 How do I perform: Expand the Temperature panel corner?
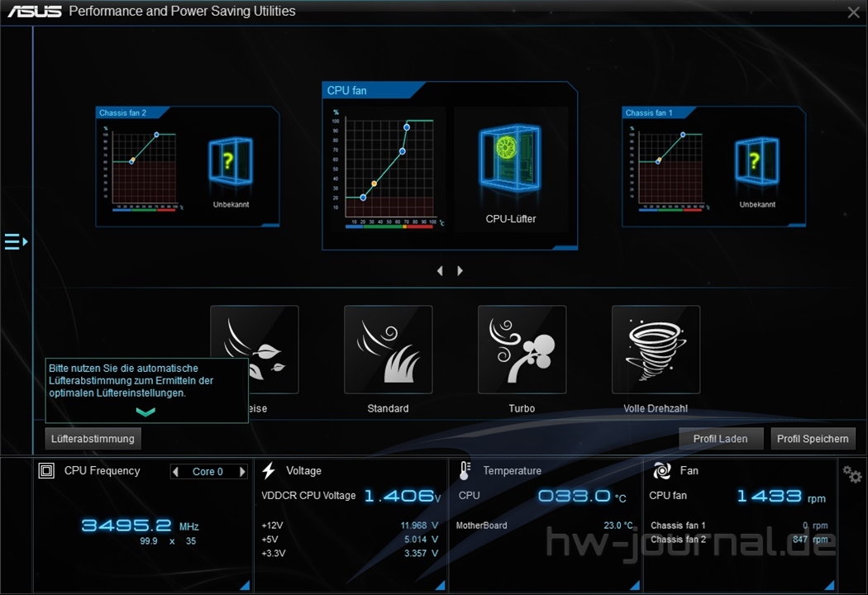[x=636, y=585]
